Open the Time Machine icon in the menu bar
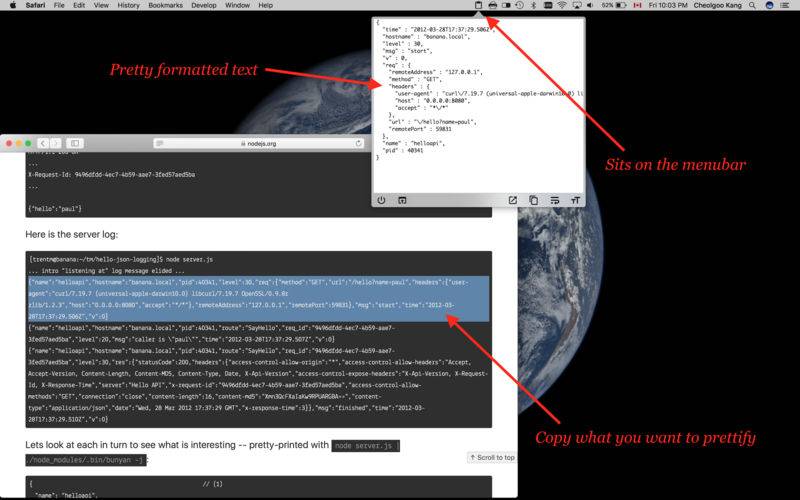This screenshot has height=500, width=800. [x=519, y=5]
